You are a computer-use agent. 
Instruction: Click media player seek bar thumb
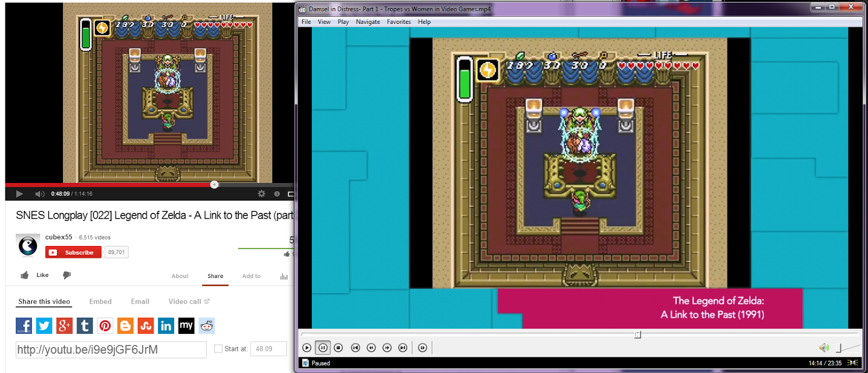637,334
